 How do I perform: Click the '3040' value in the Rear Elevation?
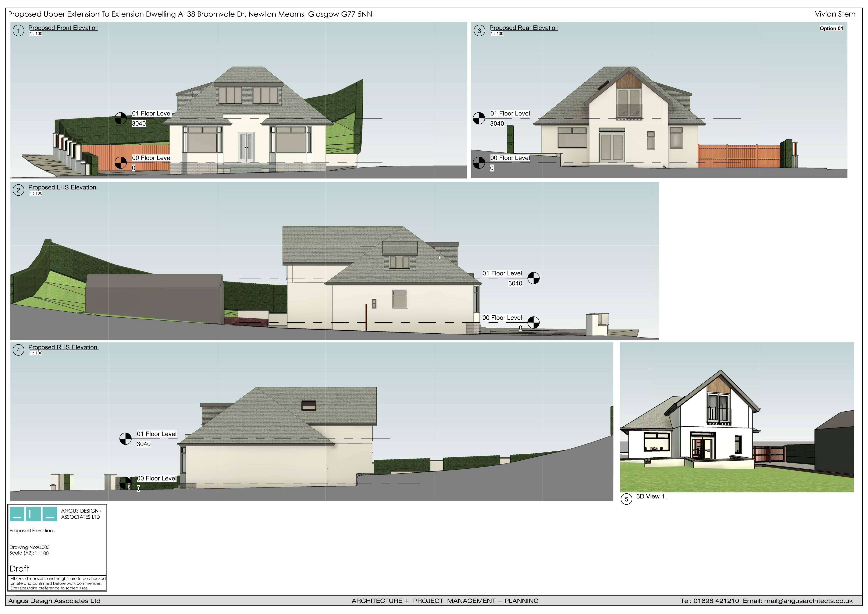(x=497, y=124)
